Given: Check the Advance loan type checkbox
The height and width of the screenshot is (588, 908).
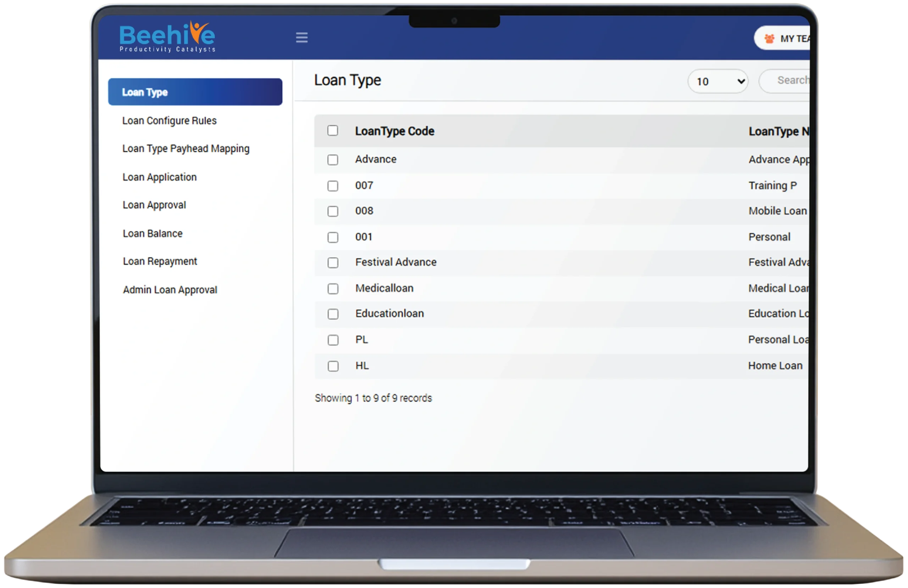Looking at the screenshot, I should pyautogui.click(x=332, y=160).
